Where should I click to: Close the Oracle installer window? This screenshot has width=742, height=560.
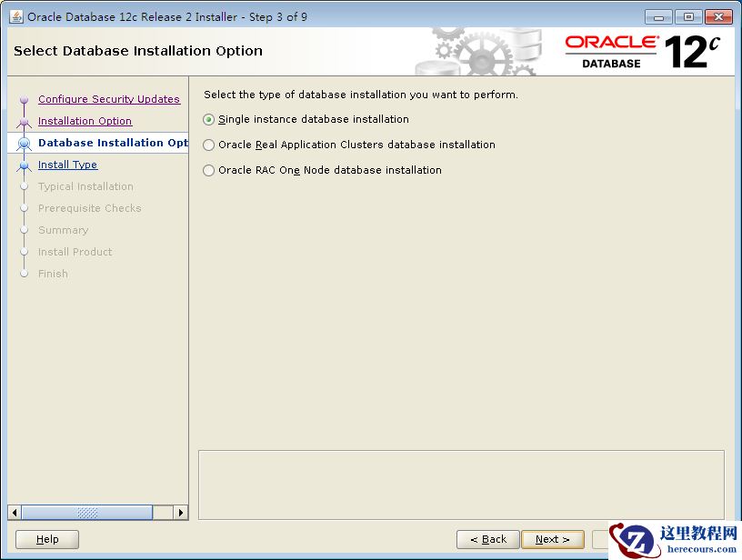(718, 17)
